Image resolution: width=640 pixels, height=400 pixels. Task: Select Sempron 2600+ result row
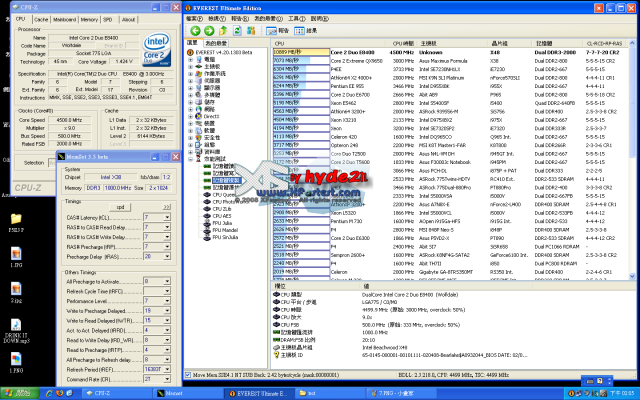(x=449, y=255)
